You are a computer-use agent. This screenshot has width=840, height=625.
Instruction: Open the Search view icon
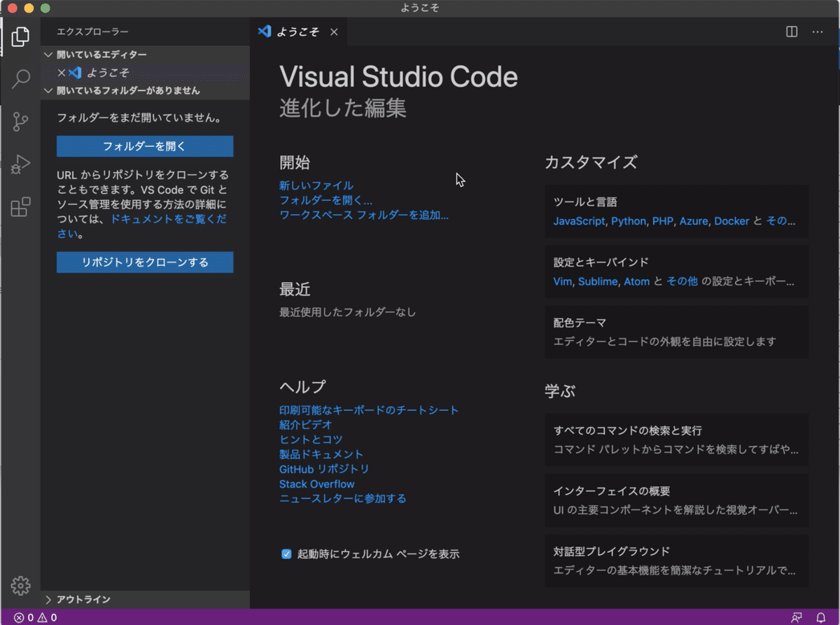(20, 79)
